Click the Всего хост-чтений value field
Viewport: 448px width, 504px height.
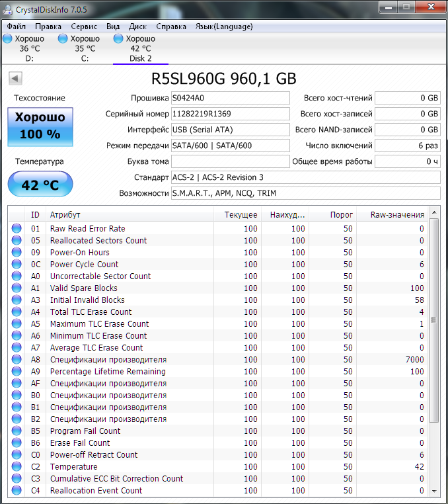[x=407, y=98]
